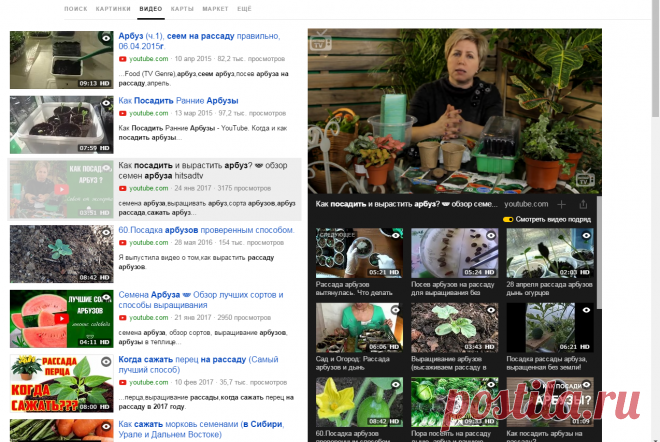The height and width of the screenshot is (442, 660).
Task: Click the eye icon on 'Арбуз (ч.1)' thumbnail
Action: coord(106,38)
